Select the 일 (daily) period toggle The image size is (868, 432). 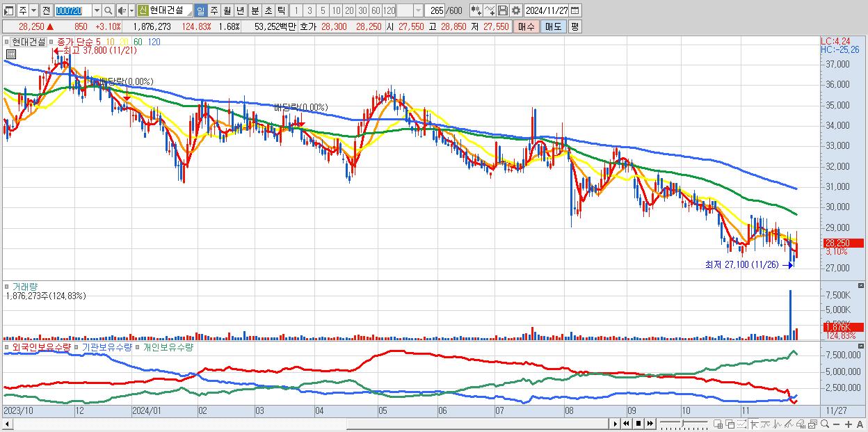[x=200, y=10]
